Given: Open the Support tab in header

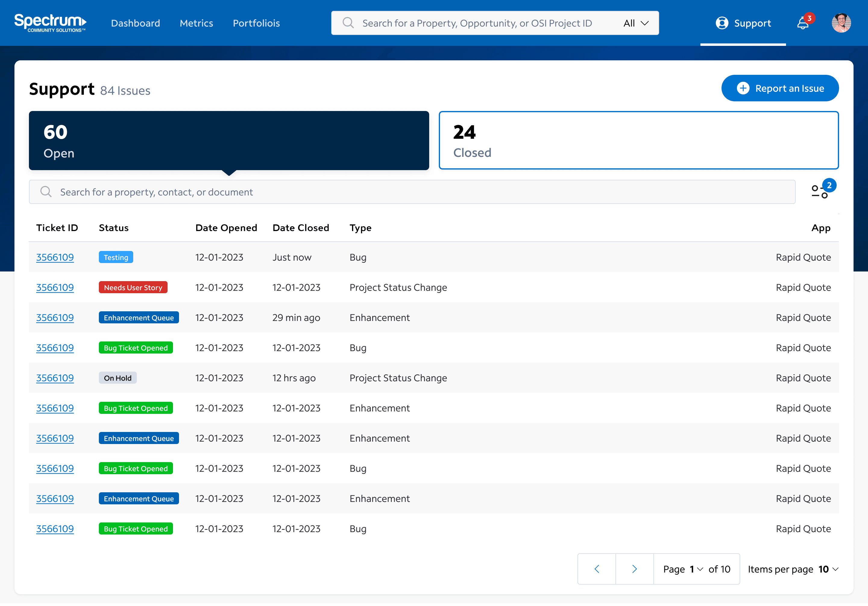Looking at the screenshot, I should 743,23.
